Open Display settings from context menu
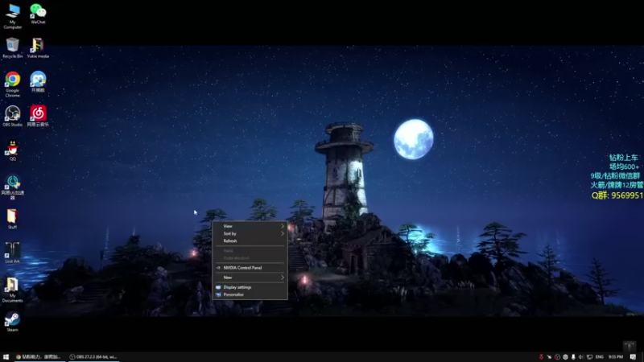This screenshot has height=362, width=644. point(250,287)
